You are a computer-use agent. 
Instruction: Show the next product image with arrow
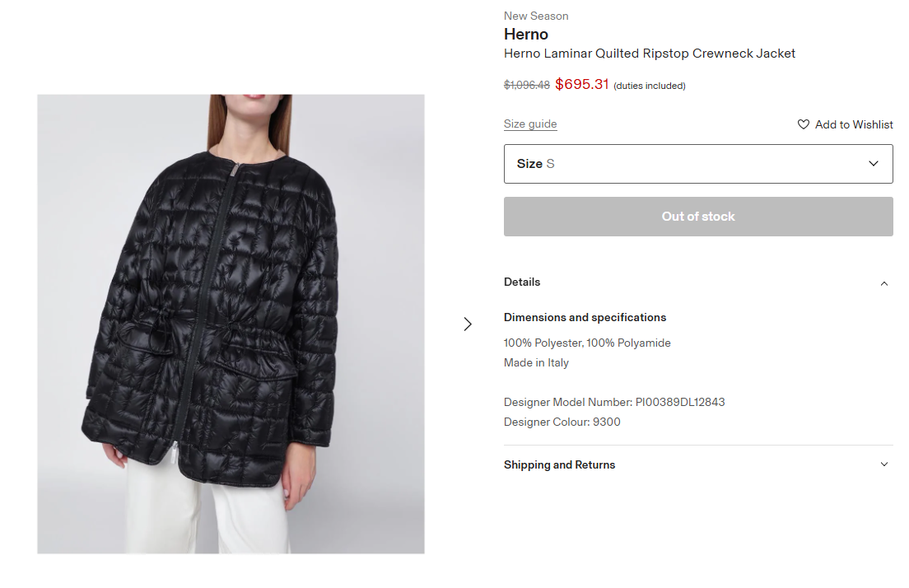pyautogui.click(x=468, y=324)
